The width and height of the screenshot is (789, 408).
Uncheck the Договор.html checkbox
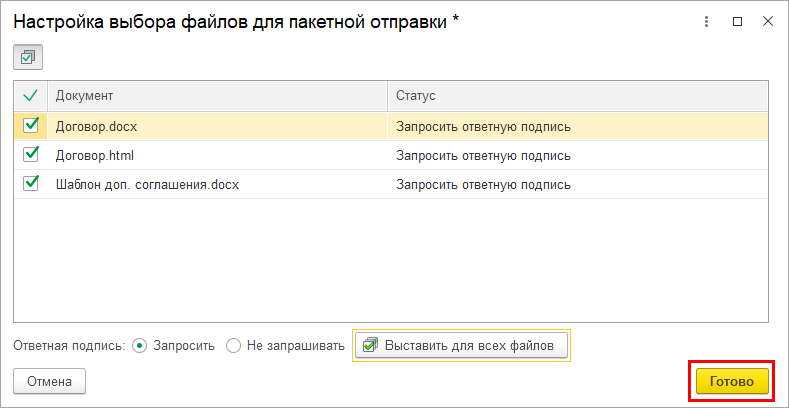tap(31, 155)
